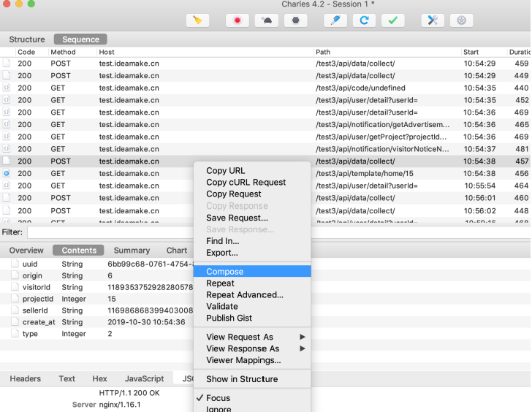Click the JSON icon on code/undefined row
Viewport: 532px width, 412px height.
pyautogui.click(x=7, y=88)
